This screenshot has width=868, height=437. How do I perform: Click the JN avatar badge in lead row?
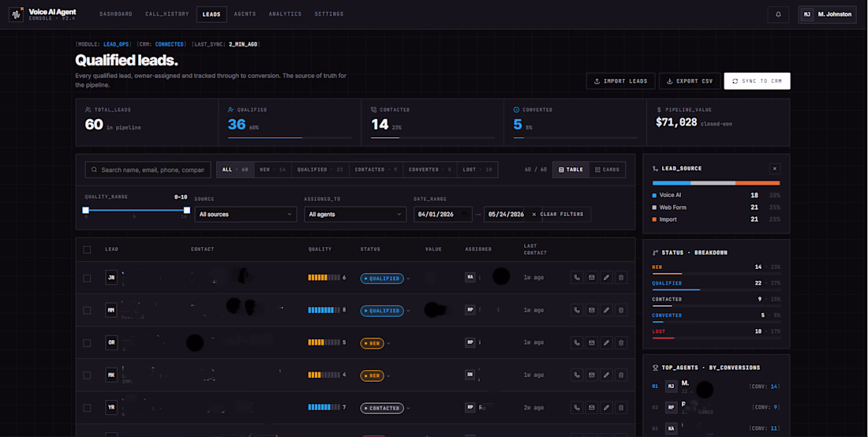coord(111,278)
